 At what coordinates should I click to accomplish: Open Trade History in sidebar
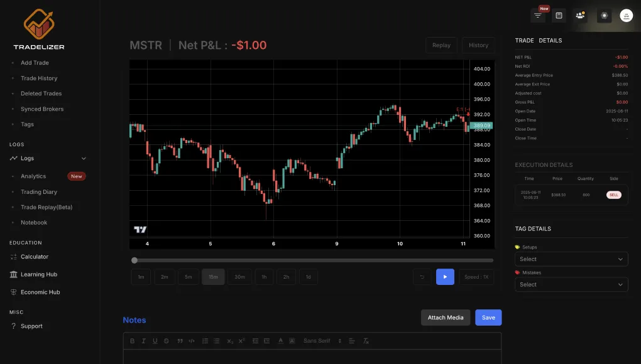[x=39, y=78]
